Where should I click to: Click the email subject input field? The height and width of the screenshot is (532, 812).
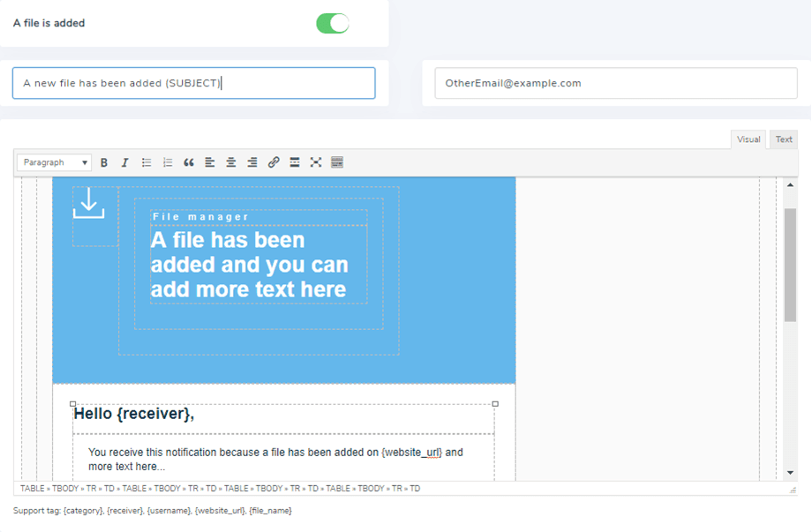tap(193, 83)
